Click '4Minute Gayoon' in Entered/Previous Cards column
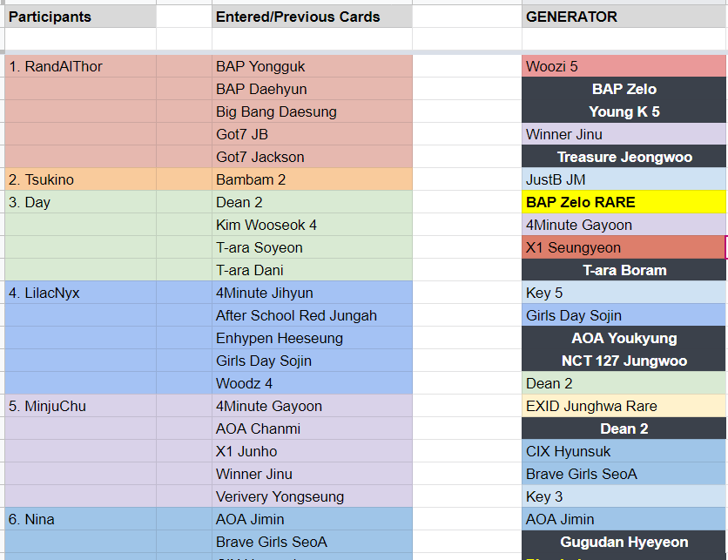728x560 pixels. tap(312, 407)
